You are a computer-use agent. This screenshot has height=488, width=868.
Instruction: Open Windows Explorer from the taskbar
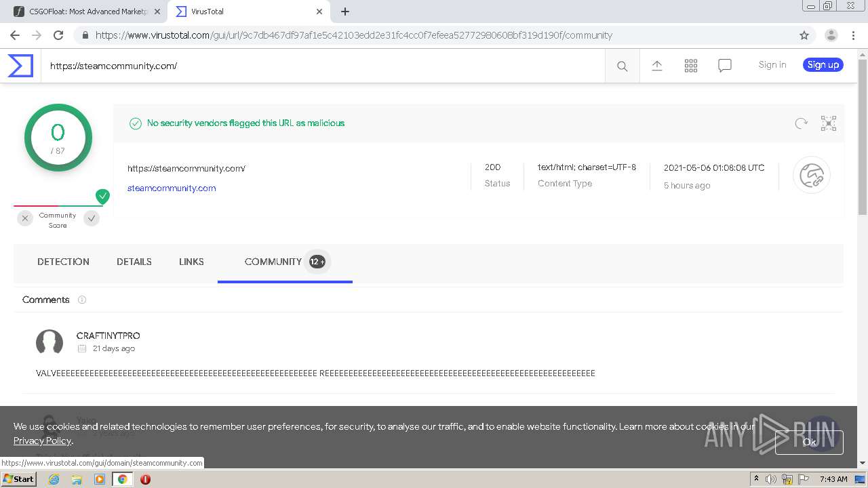pyautogui.click(x=77, y=479)
